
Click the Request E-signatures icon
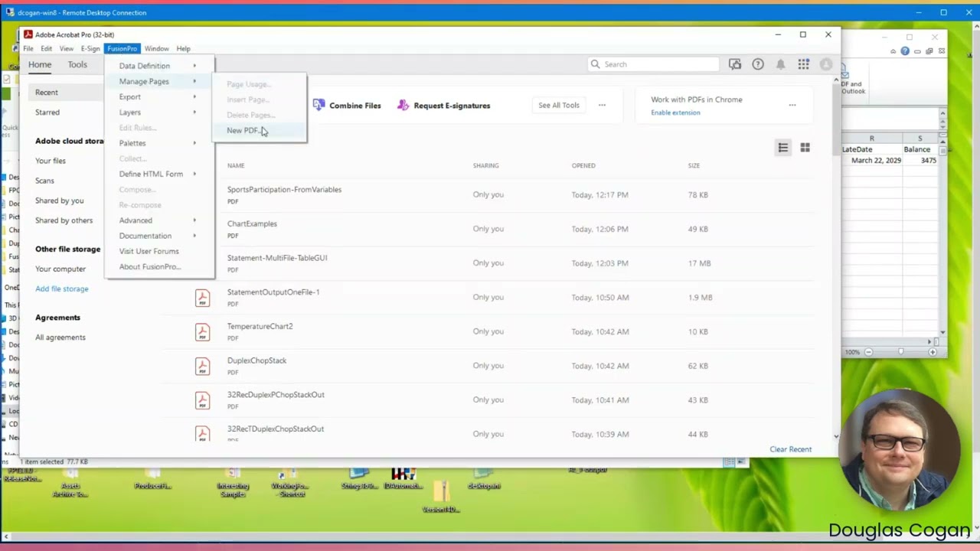(403, 105)
